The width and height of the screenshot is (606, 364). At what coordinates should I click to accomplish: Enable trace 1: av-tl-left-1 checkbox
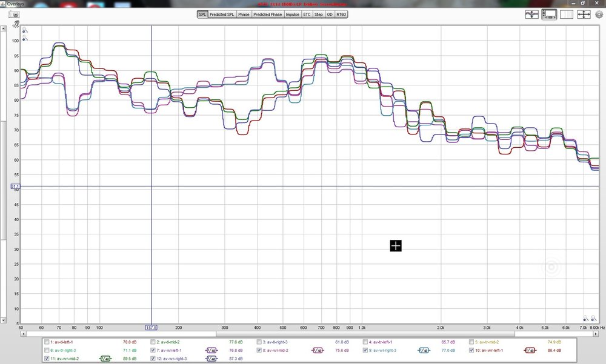pos(47,342)
